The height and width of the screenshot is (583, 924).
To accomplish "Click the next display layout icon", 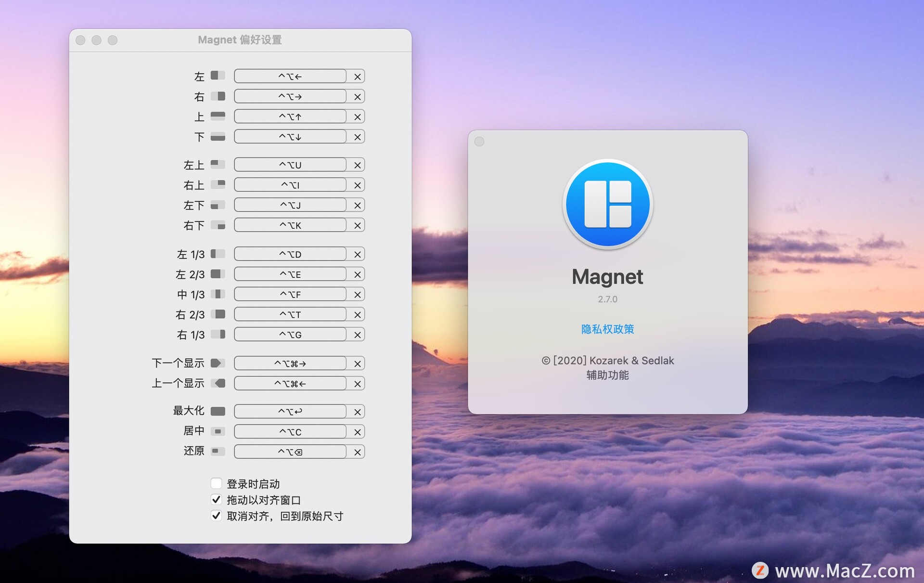I will (x=218, y=363).
